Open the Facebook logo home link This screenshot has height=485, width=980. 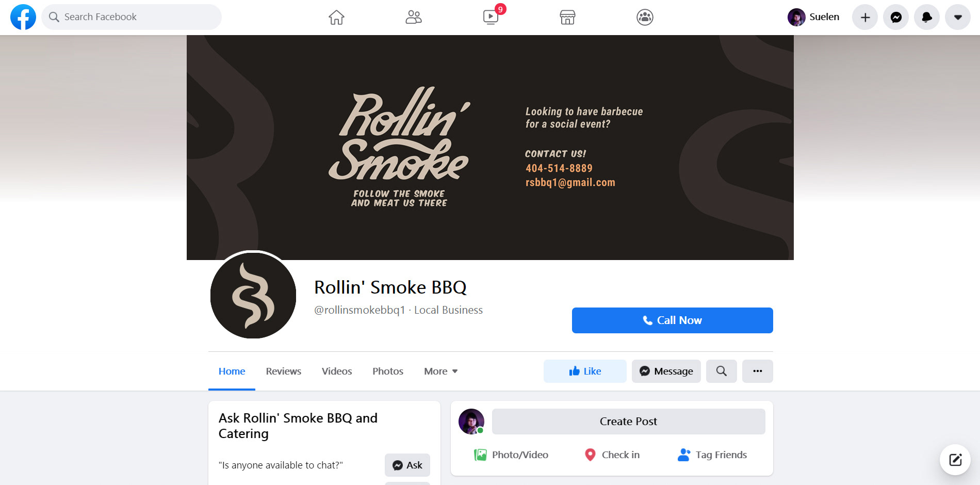point(23,17)
